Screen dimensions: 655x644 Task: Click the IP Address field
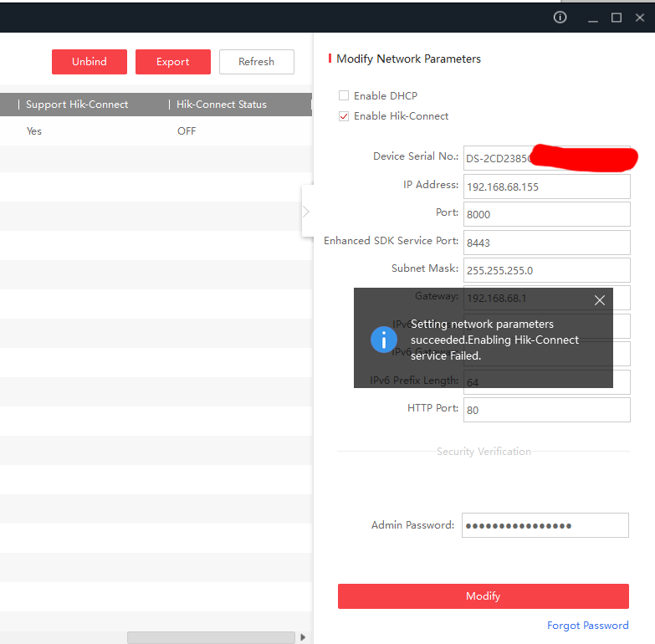click(x=545, y=187)
